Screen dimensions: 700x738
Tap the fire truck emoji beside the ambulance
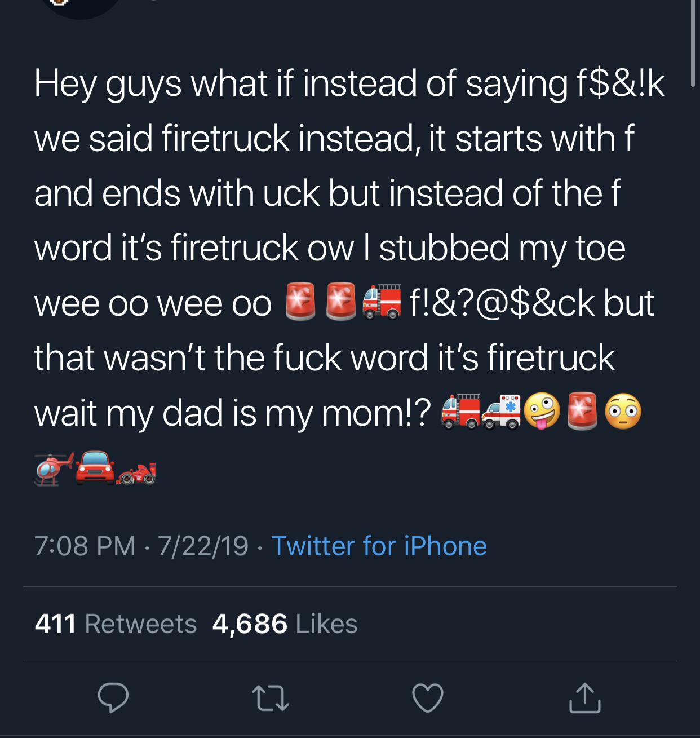coord(460,413)
